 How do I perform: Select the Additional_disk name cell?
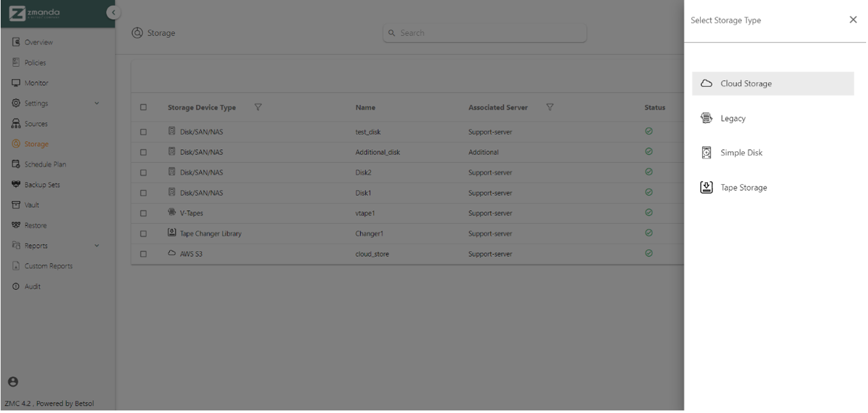(377, 152)
